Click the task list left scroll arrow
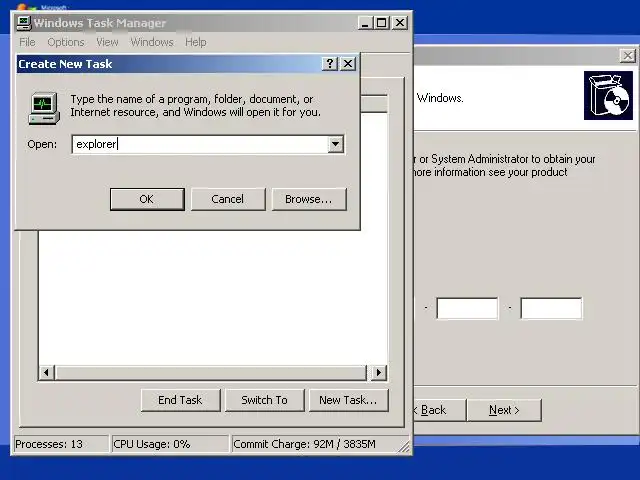The height and width of the screenshot is (480, 640). pyautogui.click(x=47, y=372)
